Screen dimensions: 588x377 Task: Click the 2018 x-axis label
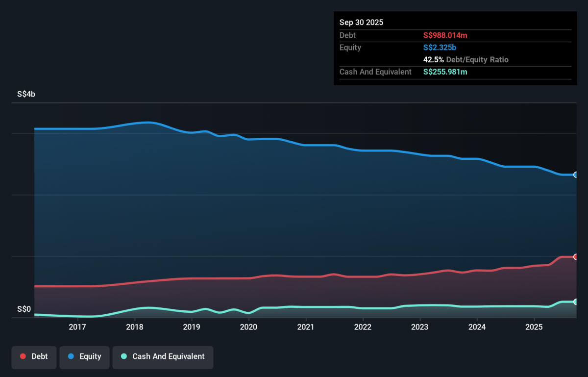pyautogui.click(x=135, y=327)
